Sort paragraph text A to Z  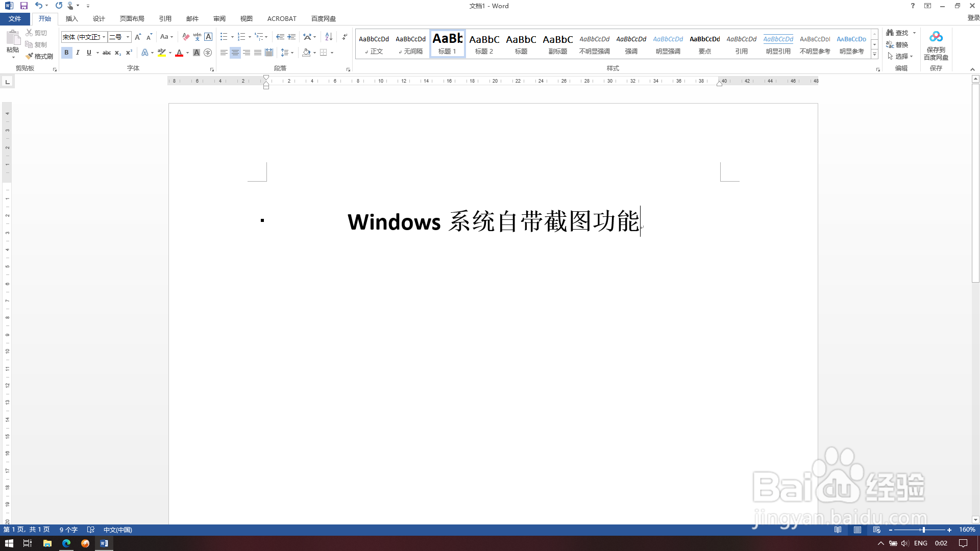coord(329,37)
